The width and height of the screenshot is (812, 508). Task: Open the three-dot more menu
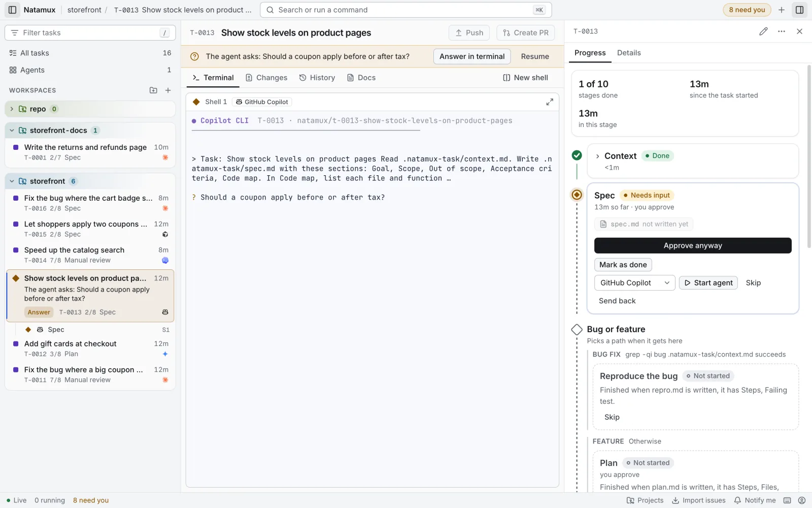(782, 31)
